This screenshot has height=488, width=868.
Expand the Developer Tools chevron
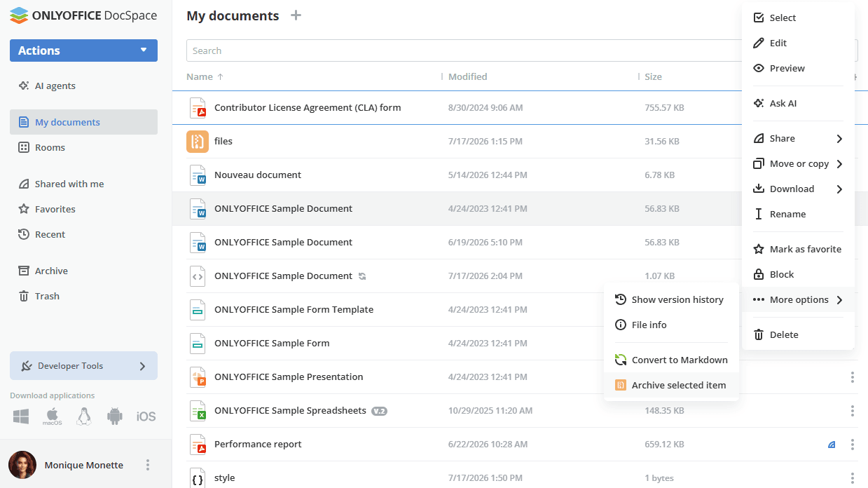[142, 366]
